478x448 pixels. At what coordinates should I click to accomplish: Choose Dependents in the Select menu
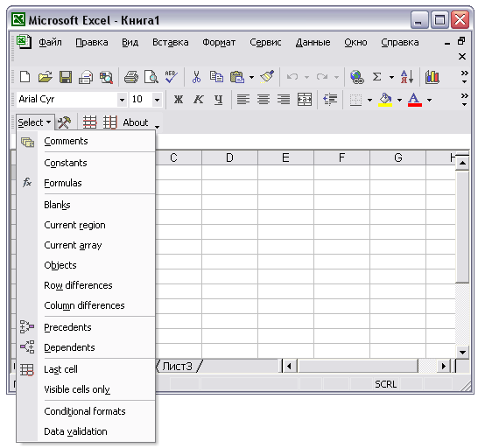click(x=87, y=347)
